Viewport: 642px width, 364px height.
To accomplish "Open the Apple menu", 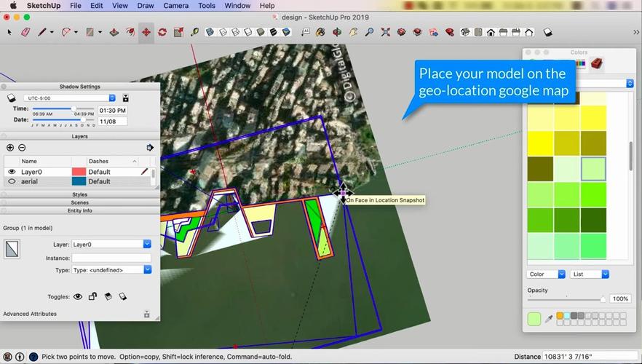I will click(x=13, y=6).
